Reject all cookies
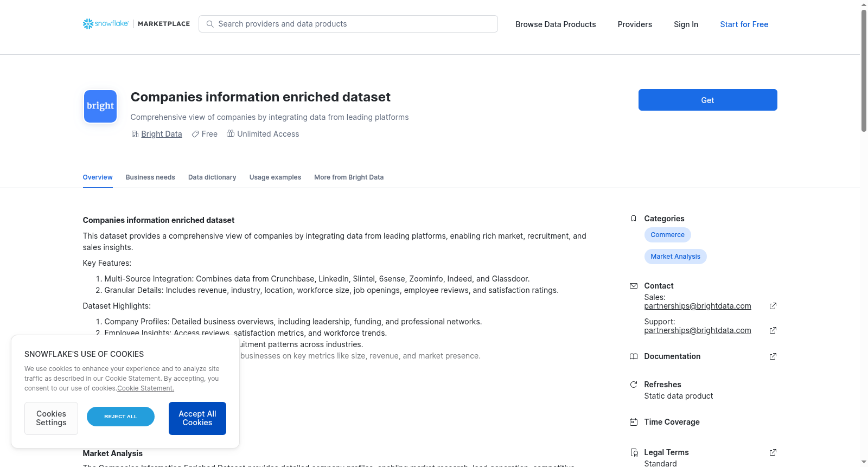Viewport: 868px width, 467px height. pos(120,417)
